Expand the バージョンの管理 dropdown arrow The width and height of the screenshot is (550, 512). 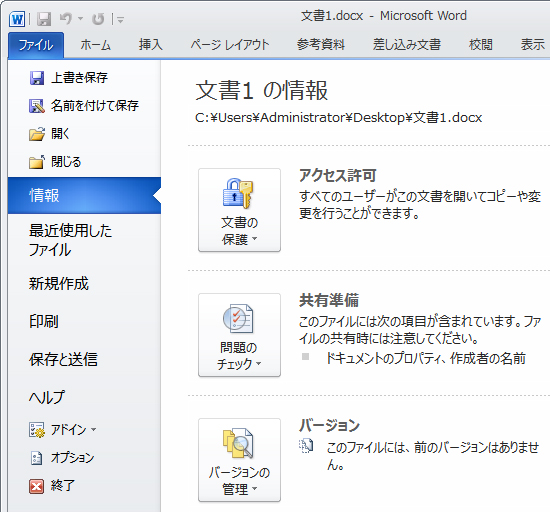tap(255, 488)
